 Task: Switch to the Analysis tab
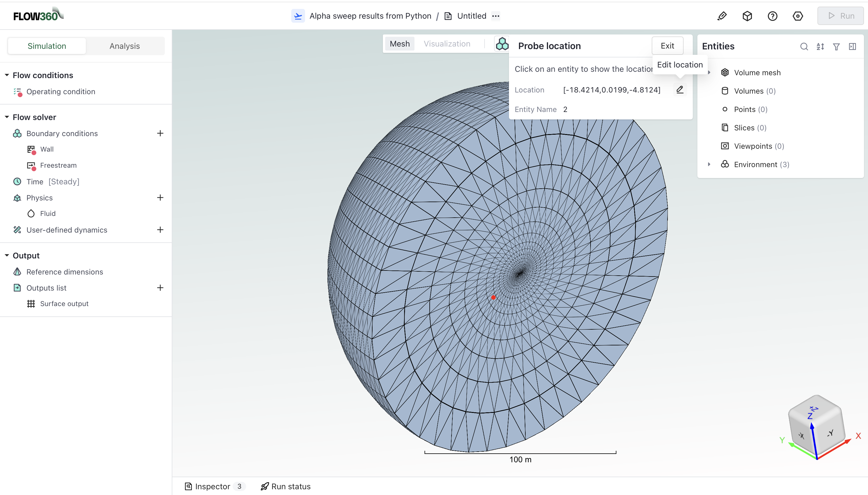(124, 46)
